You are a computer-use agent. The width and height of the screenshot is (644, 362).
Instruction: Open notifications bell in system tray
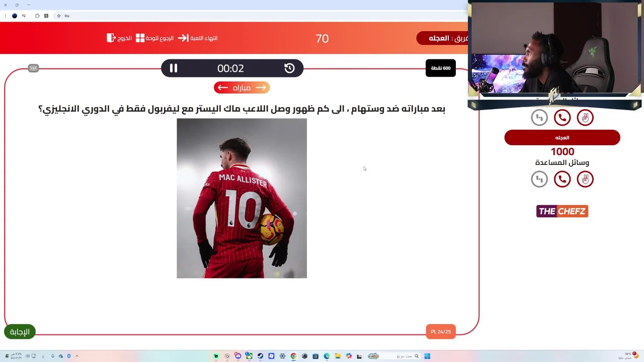pos(7,356)
